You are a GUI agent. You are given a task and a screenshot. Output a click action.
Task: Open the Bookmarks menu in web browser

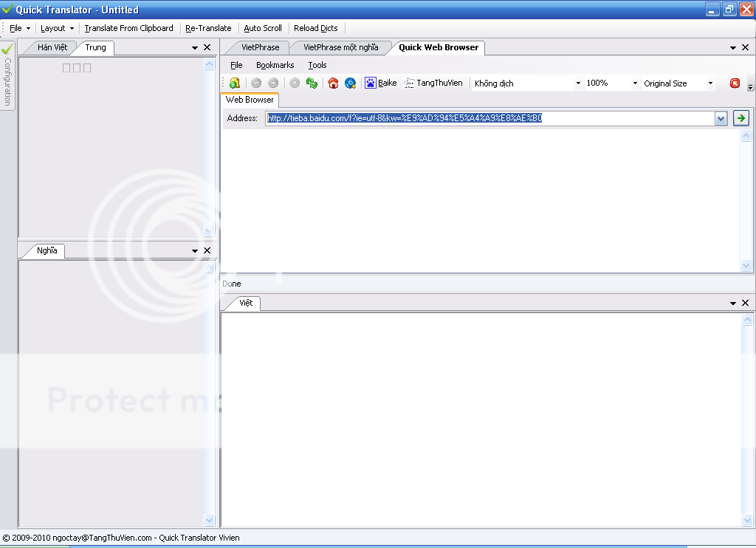click(275, 65)
